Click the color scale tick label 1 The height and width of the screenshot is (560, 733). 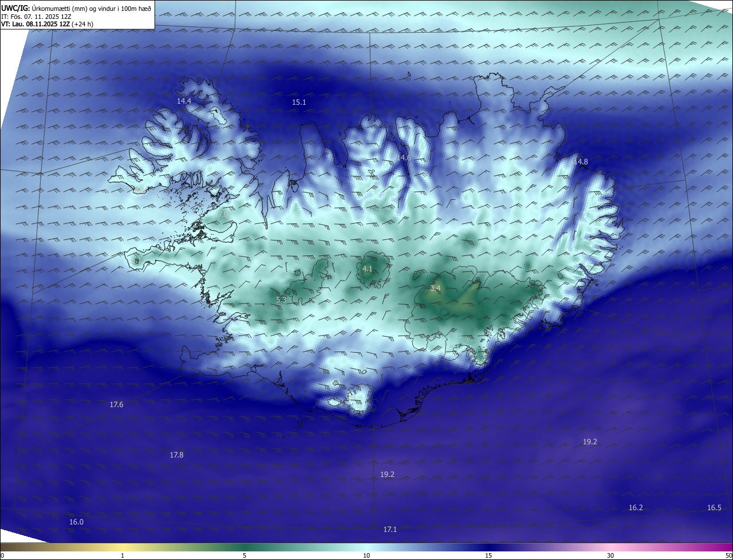tap(123, 556)
